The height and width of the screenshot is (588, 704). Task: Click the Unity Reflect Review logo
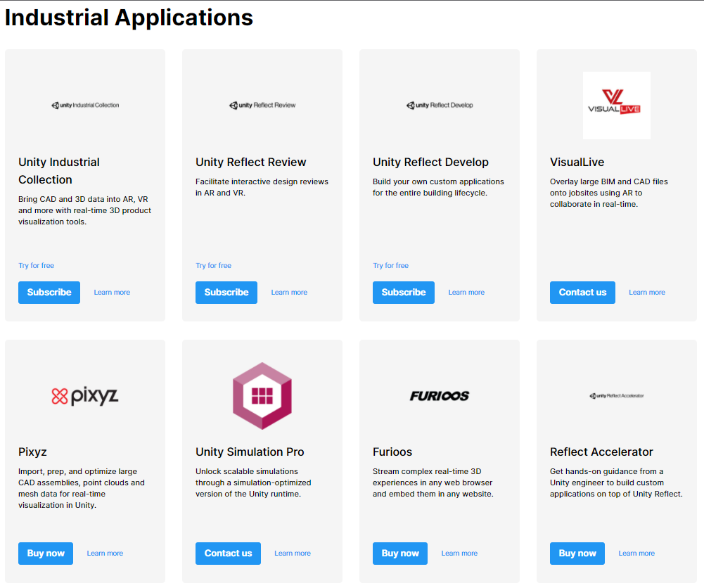(x=262, y=106)
